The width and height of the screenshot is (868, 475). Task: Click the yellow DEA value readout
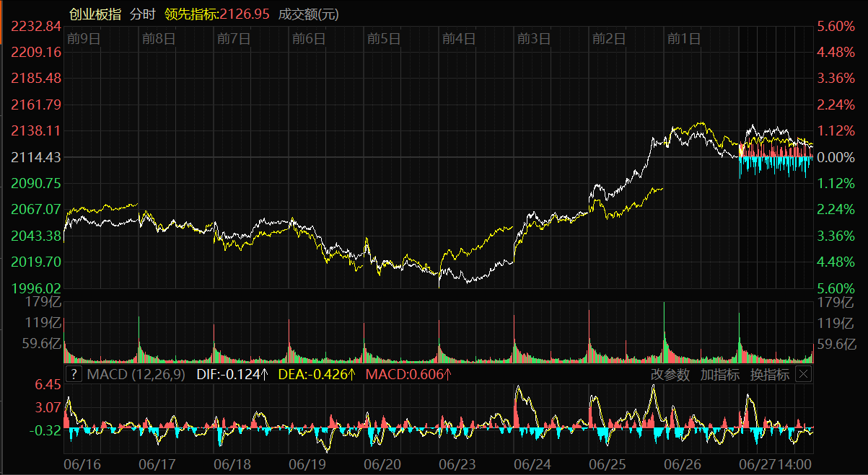pyautogui.click(x=317, y=374)
